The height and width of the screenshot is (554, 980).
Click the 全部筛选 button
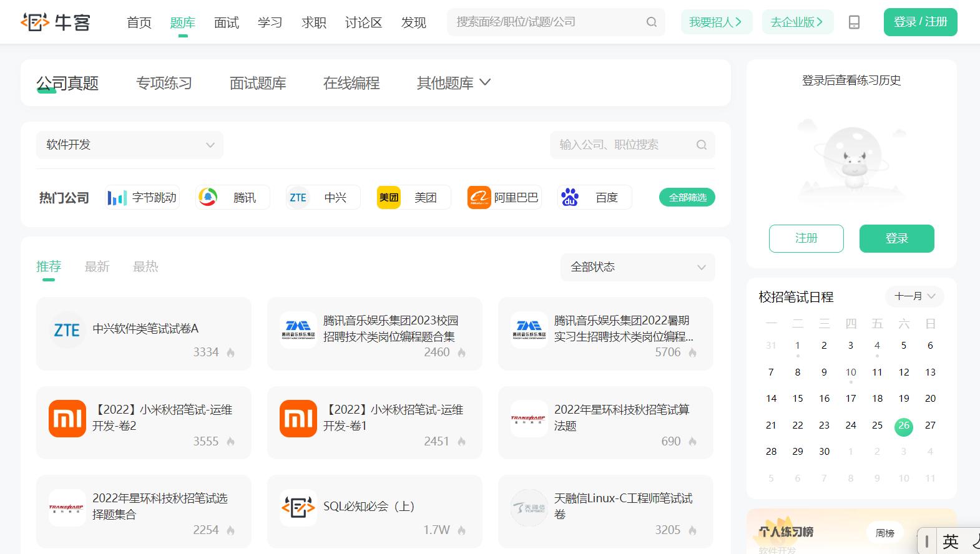[x=687, y=197]
